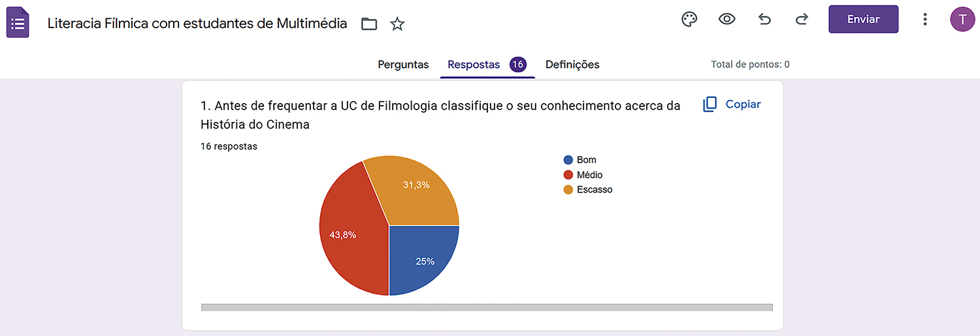This screenshot has height=336, width=980.
Task: Preview the form with eye icon
Action: coord(727,20)
